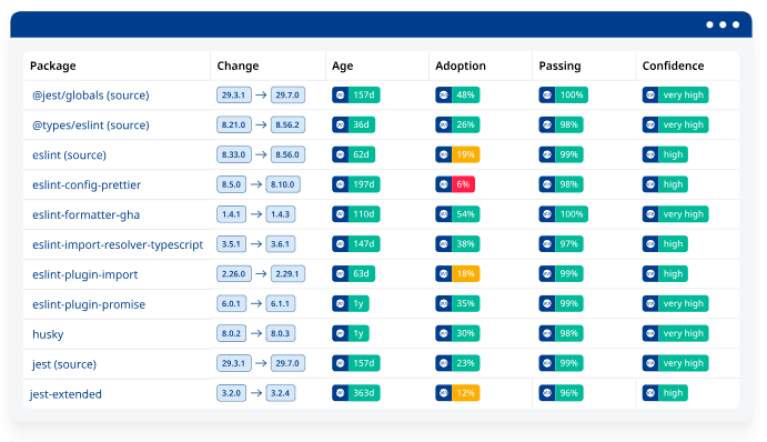Click the 96% passing badge for jest-extended
Screen dimensions: 767x442
coord(561,393)
